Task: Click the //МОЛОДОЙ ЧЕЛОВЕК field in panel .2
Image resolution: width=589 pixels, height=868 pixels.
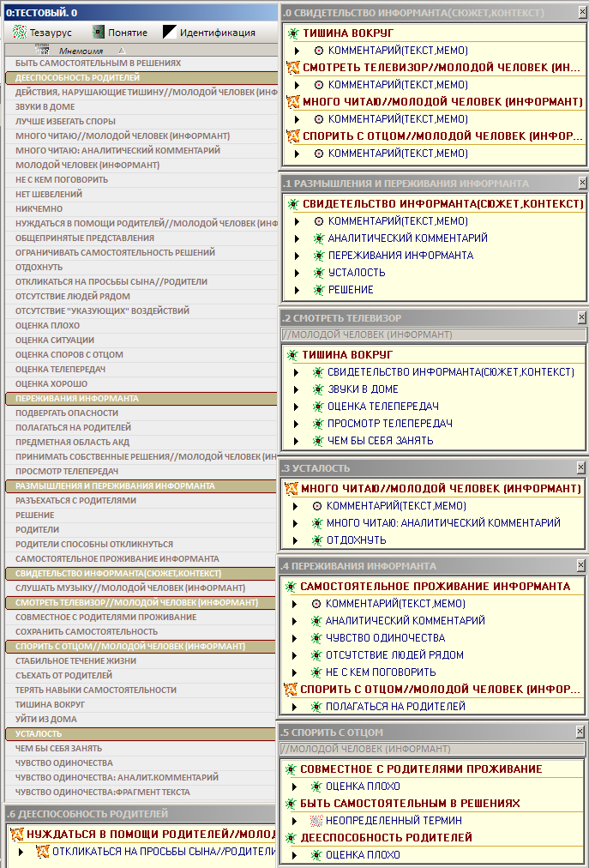Action: click(x=434, y=335)
